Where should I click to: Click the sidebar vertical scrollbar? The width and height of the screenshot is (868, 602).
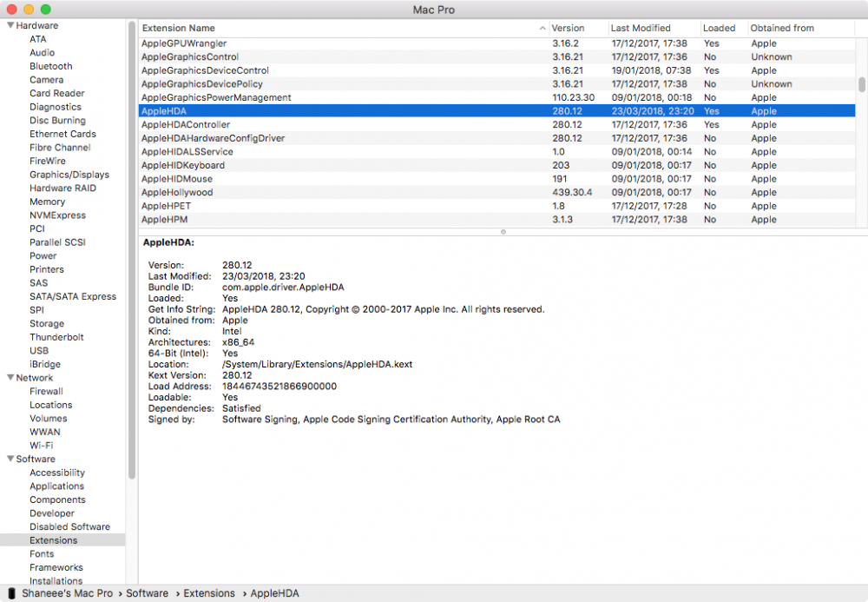pos(132,250)
